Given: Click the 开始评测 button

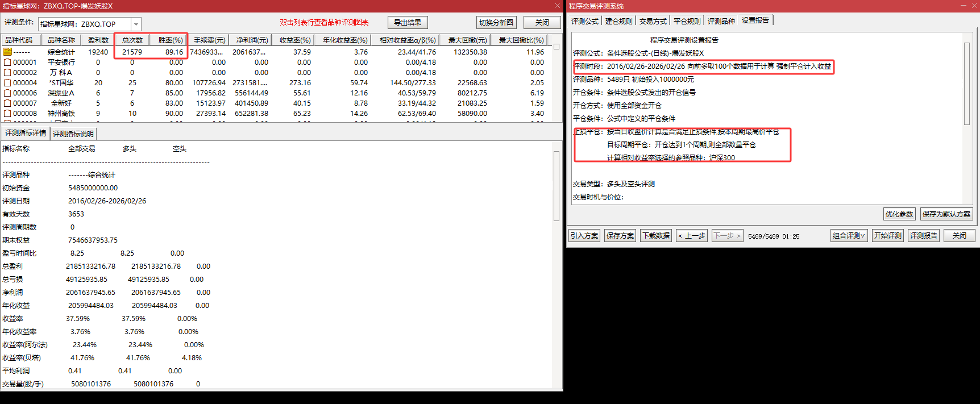Looking at the screenshot, I should click(x=888, y=236).
